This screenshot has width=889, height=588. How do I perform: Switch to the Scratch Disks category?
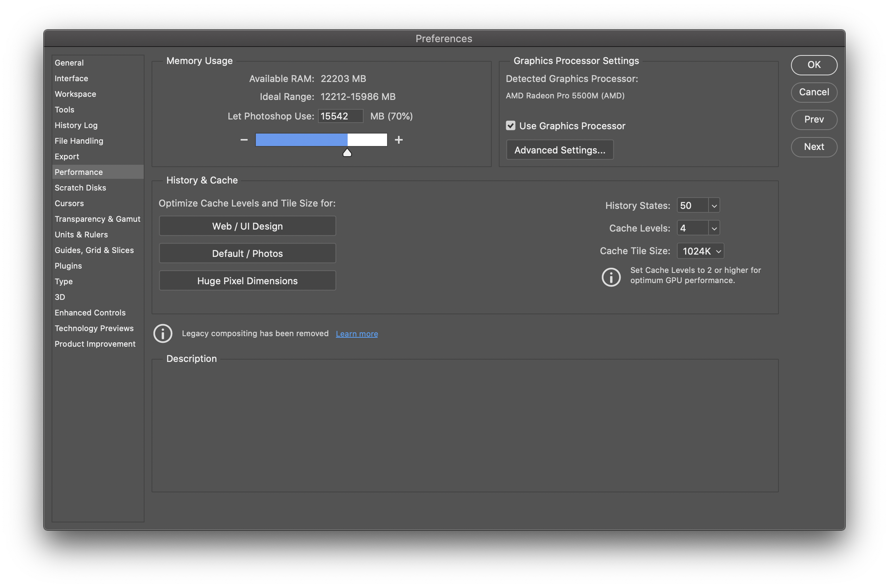pyautogui.click(x=80, y=188)
